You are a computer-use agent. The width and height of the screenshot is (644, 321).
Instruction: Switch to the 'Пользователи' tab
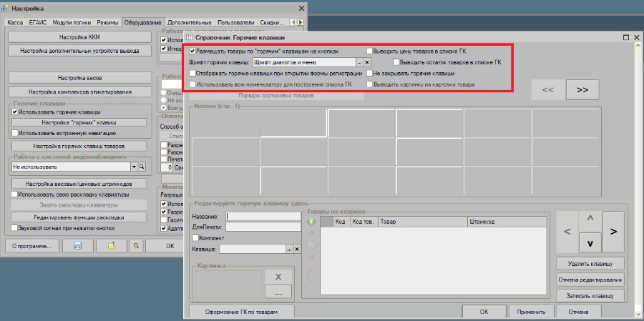pyautogui.click(x=235, y=23)
